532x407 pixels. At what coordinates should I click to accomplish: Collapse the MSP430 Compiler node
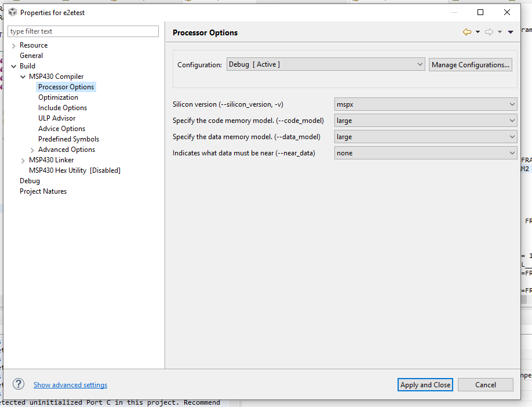23,77
